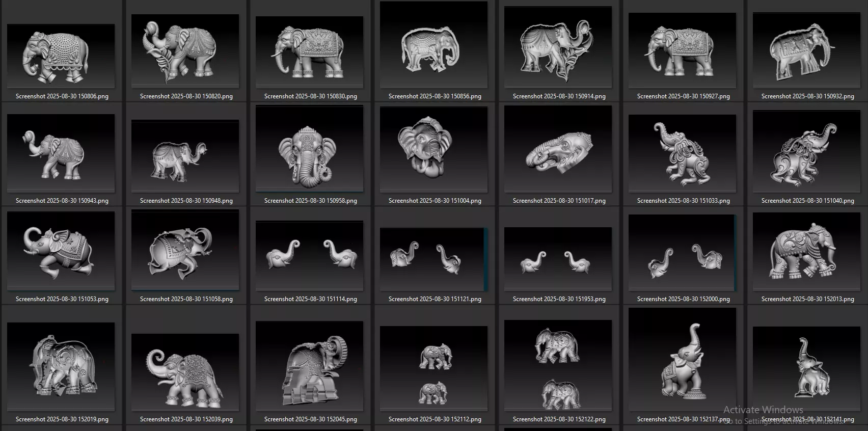The width and height of the screenshot is (868, 431).
Task: Select thumbnail of Screenshot 2025-08-30 151114.png
Action: coord(310,256)
